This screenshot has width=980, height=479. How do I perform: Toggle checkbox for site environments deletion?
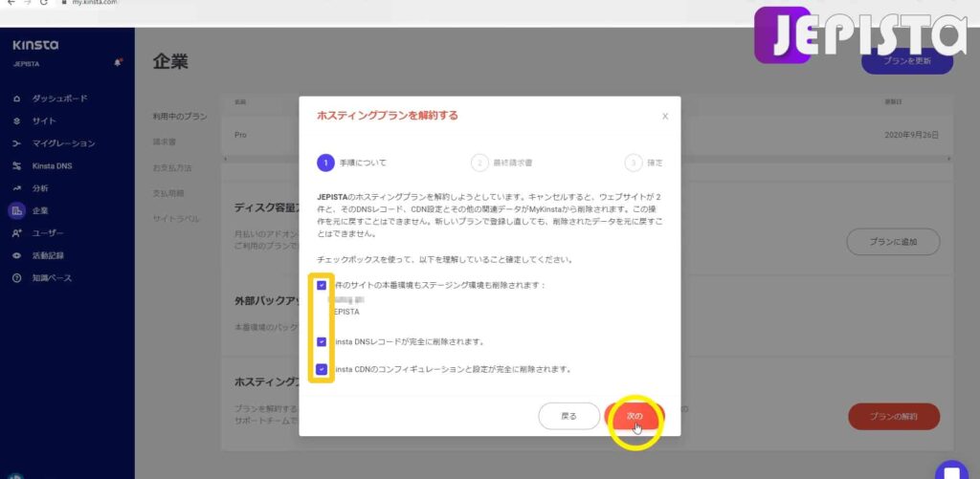[322, 286]
